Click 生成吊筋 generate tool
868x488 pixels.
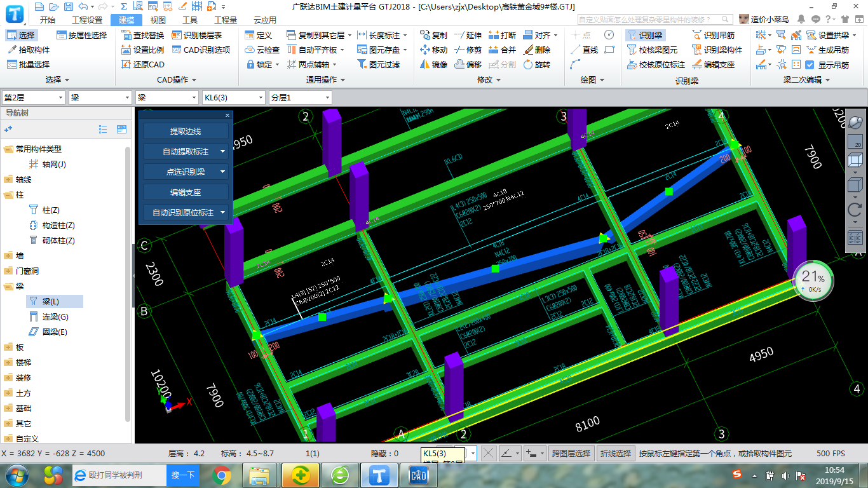[827, 50]
